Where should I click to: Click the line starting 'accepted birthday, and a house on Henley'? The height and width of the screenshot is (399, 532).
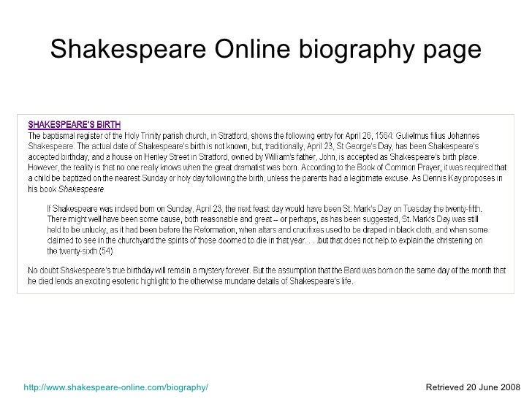(254, 157)
